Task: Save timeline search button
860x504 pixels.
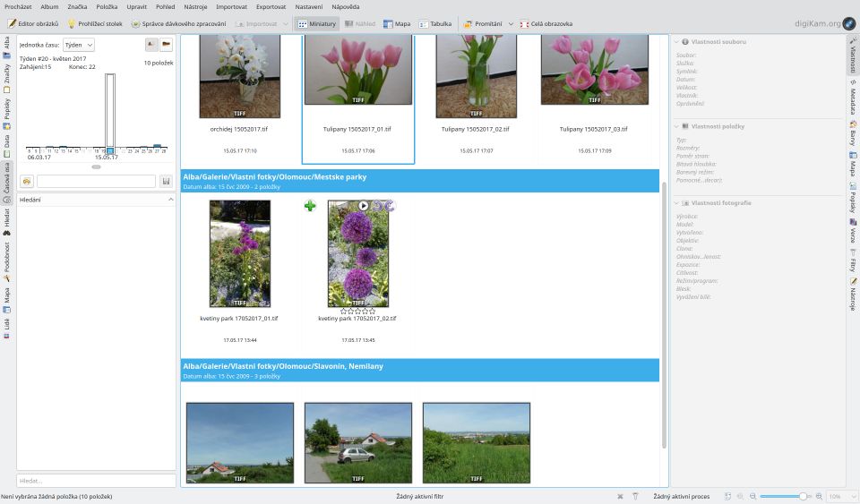Action: pyautogui.click(x=166, y=182)
